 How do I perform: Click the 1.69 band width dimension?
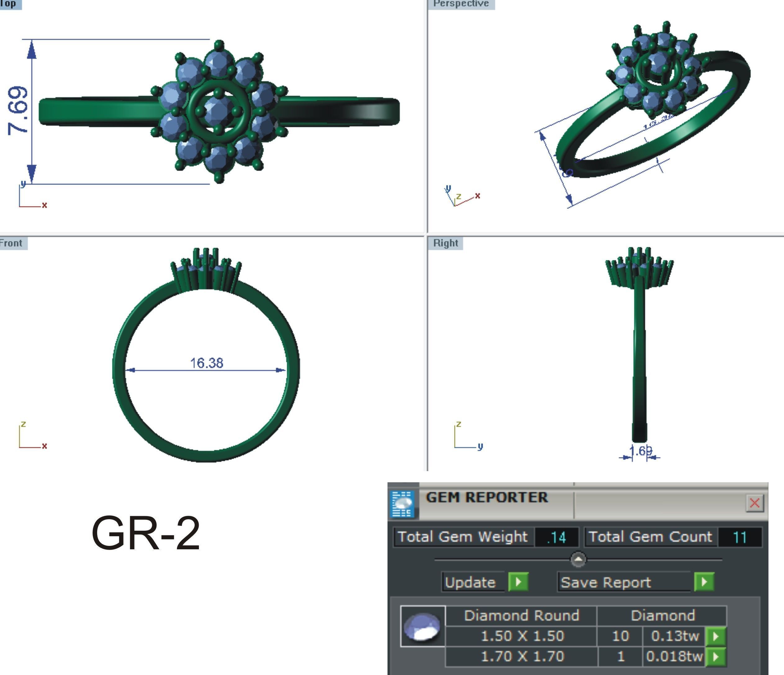pyautogui.click(x=641, y=451)
